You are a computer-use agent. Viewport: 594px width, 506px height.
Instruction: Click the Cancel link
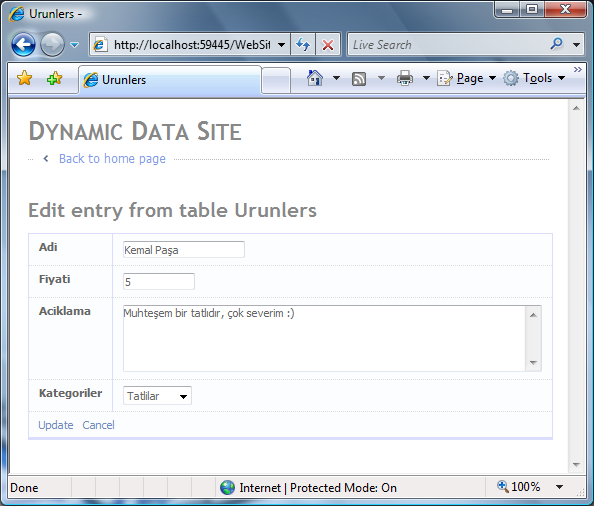tap(98, 425)
